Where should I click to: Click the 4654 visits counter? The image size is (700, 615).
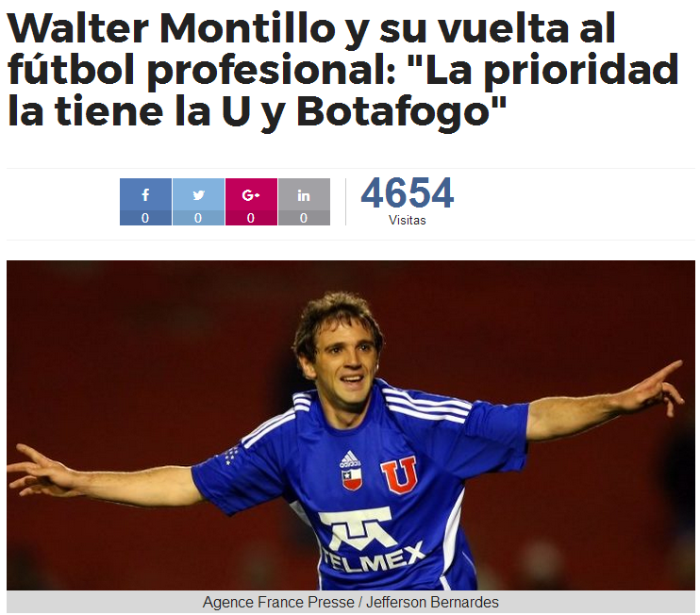click(408, 192)
